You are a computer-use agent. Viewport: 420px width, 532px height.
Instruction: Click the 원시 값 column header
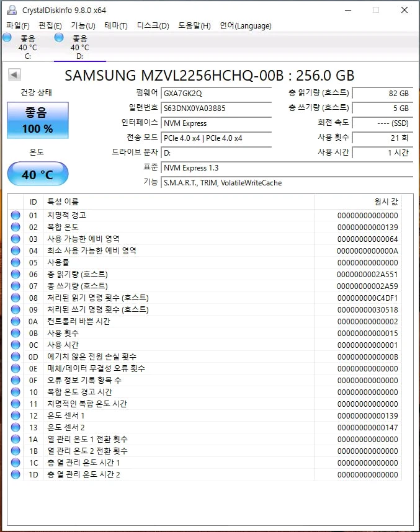click(x=358, y=202)
